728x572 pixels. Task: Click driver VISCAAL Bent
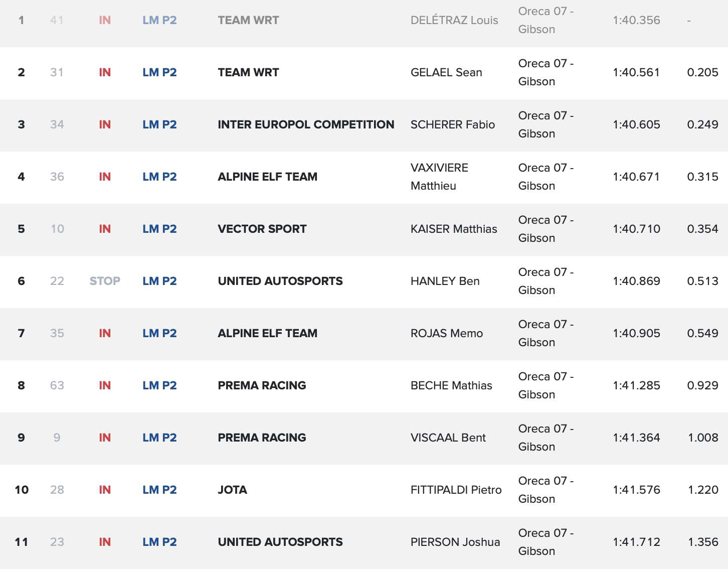[x=448, y=438]
